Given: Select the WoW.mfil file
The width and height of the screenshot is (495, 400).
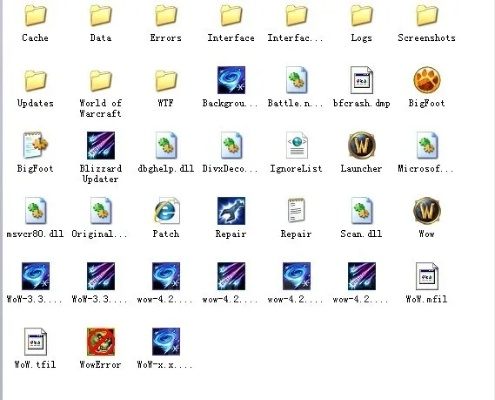Looking at the screenshot, I should [427, 276].
